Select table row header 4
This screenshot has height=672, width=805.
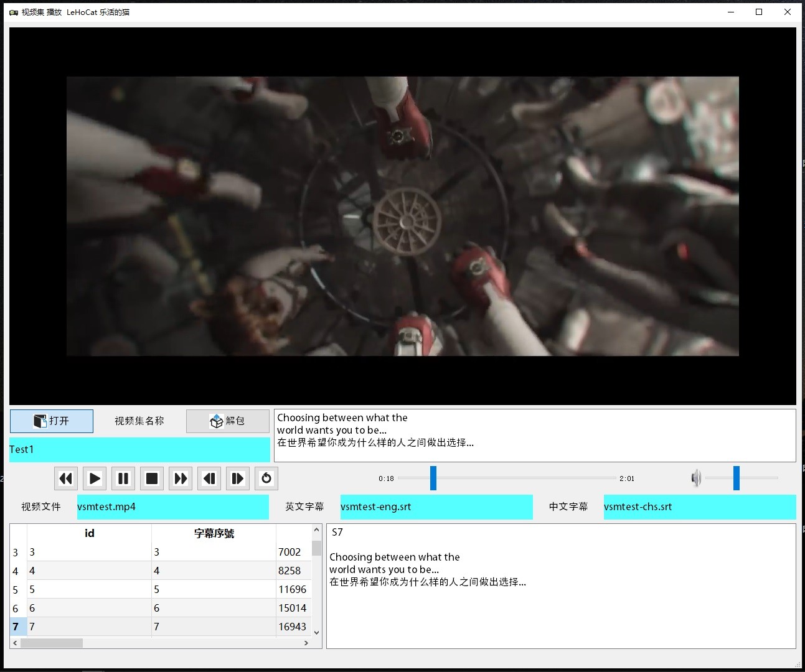click(18, 571)
